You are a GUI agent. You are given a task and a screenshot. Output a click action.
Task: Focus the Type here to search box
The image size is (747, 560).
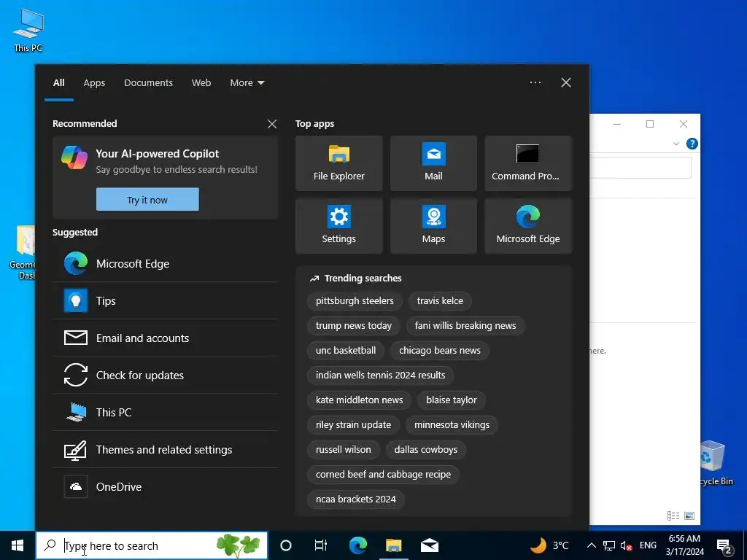pyautogui.click(x=152, y=545)
